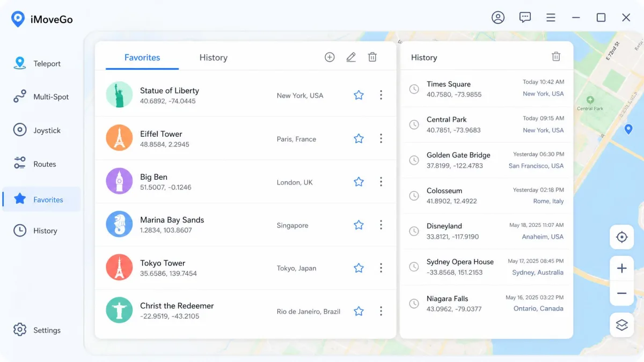Click the Singapore location label
644x362 pixels.
[292, 225]
